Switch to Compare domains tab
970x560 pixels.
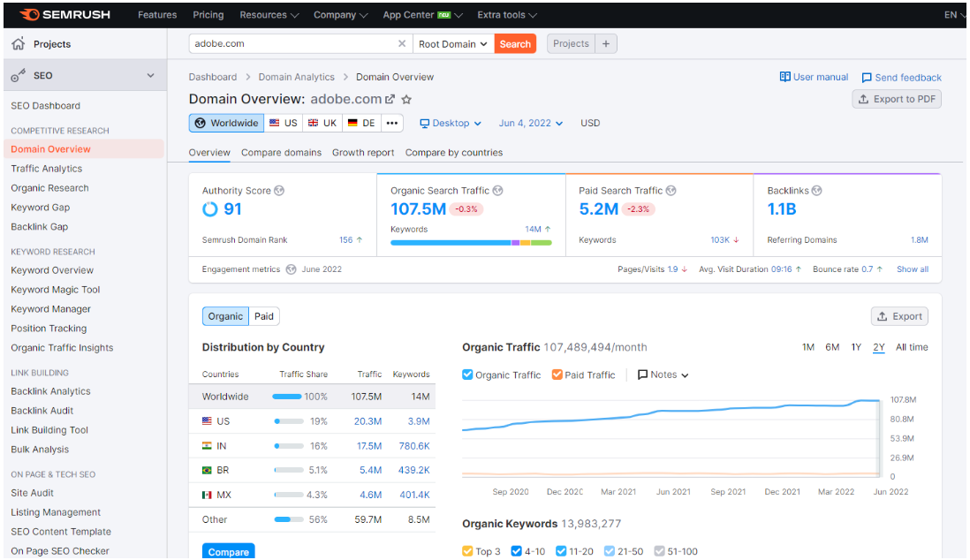282,152
